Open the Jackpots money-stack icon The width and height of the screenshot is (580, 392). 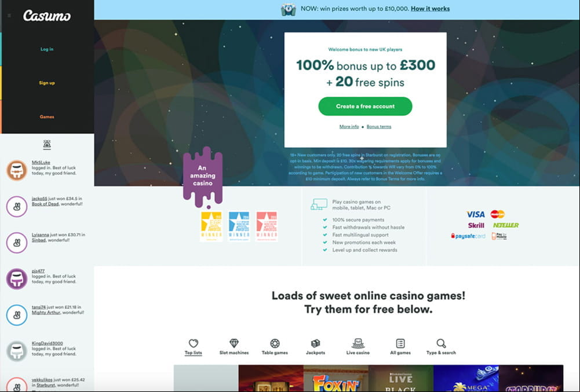tap(316, 343)
